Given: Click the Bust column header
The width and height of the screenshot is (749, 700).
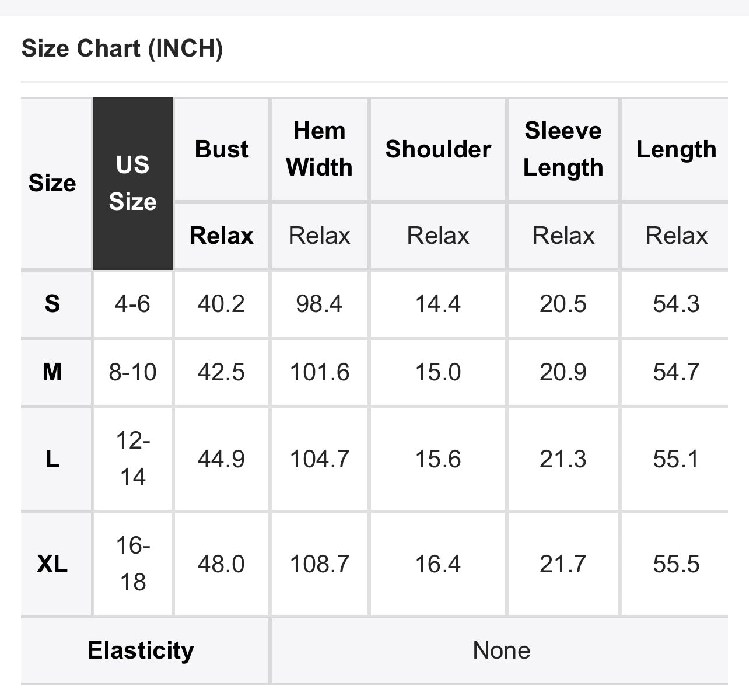Looking at the screenshot, I should (x=222, y=149).
